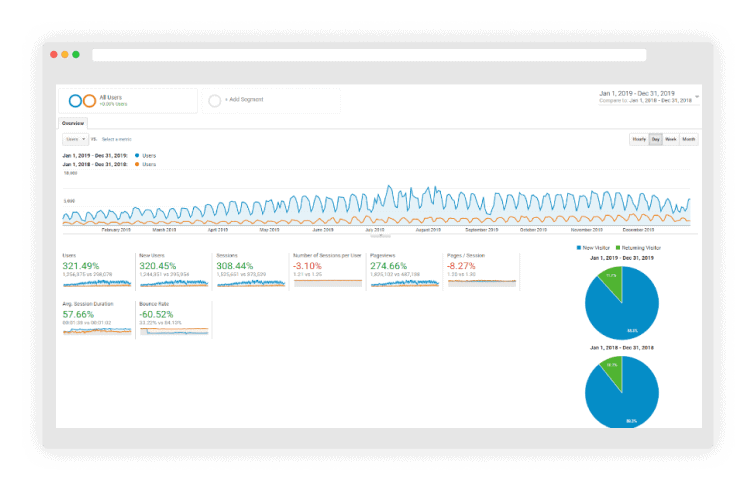Viewport: 754px width, 496px height.
Task: Select the Day granularity button
Action: [655, 139]
